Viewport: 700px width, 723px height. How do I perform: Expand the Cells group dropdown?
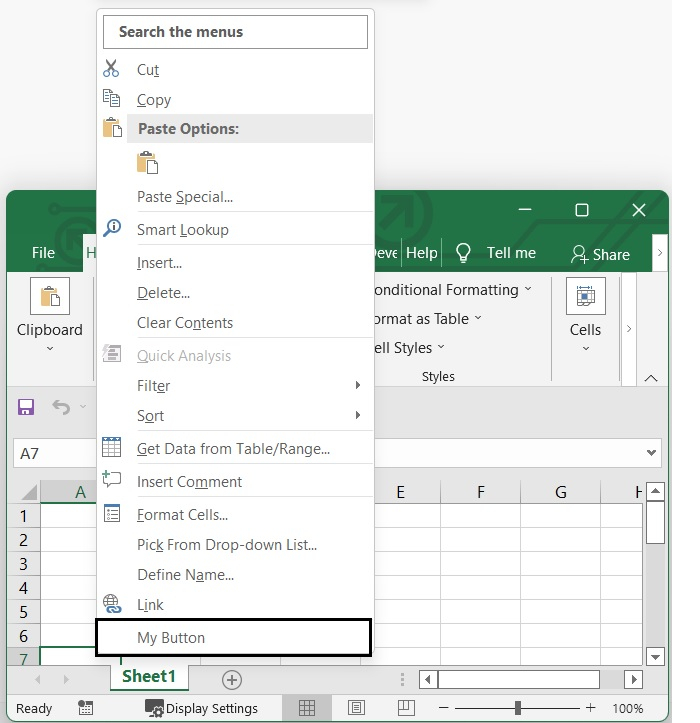[x=586, y=349]
